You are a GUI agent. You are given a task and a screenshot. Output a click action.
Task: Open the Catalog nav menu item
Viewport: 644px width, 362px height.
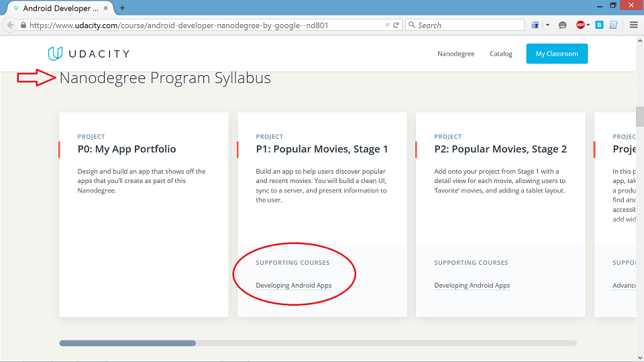[x=500, y=54]
